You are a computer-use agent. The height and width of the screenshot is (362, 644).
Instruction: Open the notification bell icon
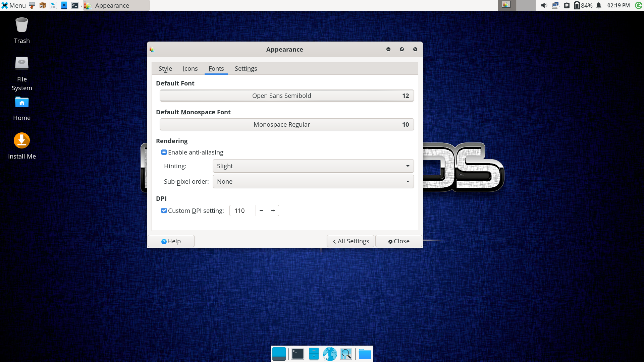click(599, 5)
